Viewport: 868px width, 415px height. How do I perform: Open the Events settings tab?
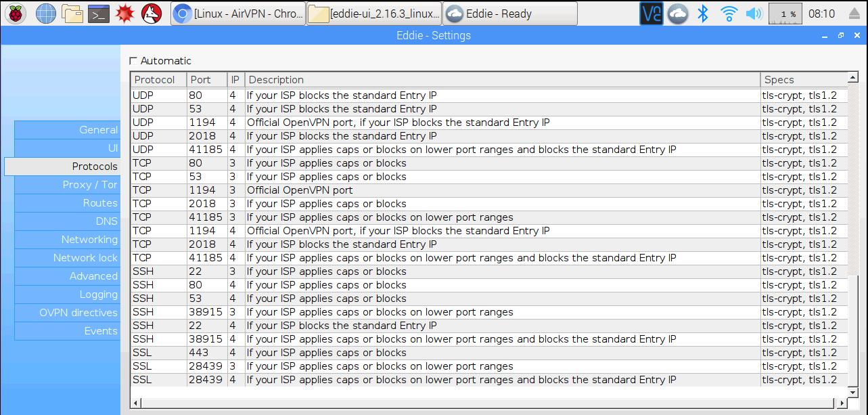(x=67, y=331)
